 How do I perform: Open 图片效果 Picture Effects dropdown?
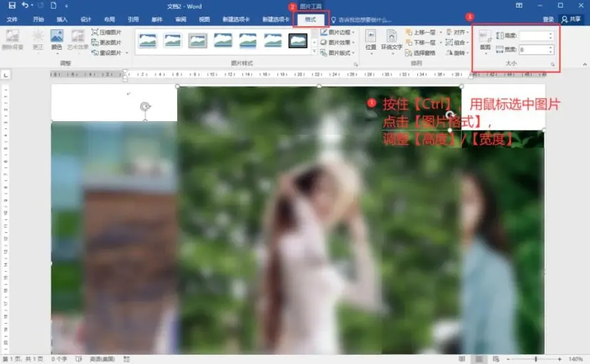pos(338,42)
